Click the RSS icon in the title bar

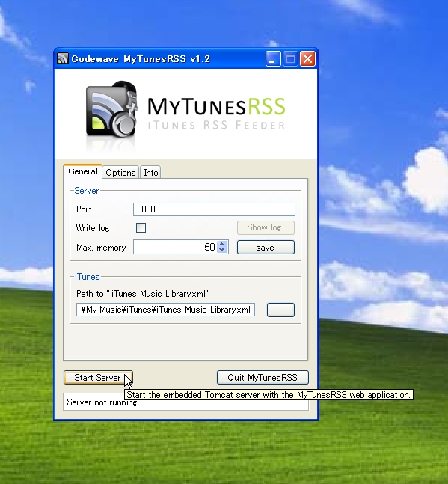pos(63,58)
